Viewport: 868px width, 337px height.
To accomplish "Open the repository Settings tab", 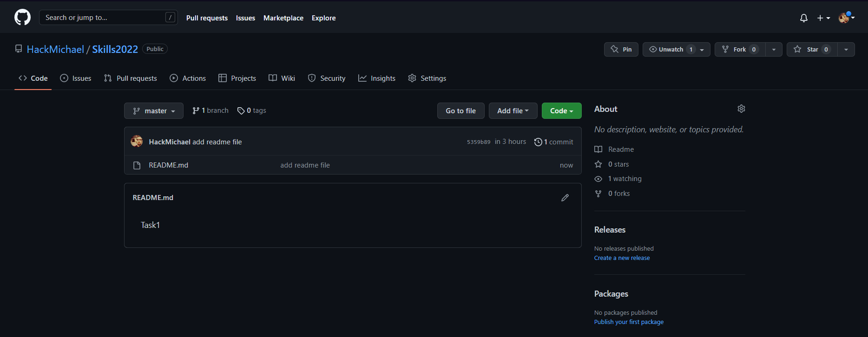I will [427, 78].
